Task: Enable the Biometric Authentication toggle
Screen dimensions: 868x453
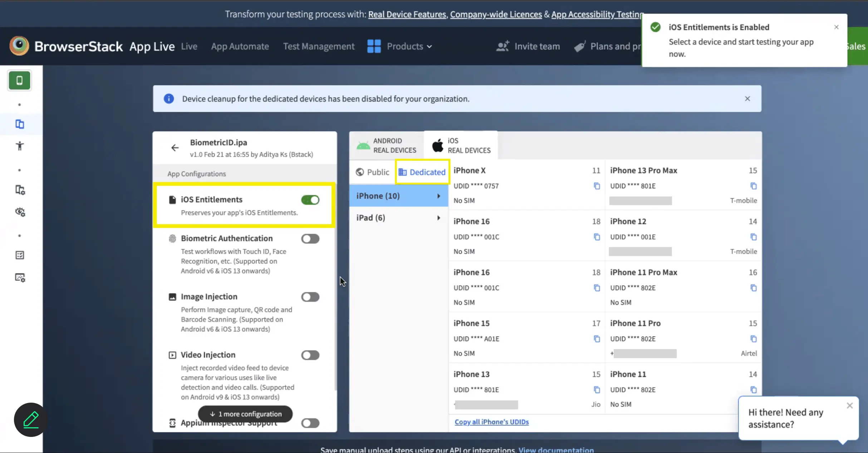Action: coord(310,239)
